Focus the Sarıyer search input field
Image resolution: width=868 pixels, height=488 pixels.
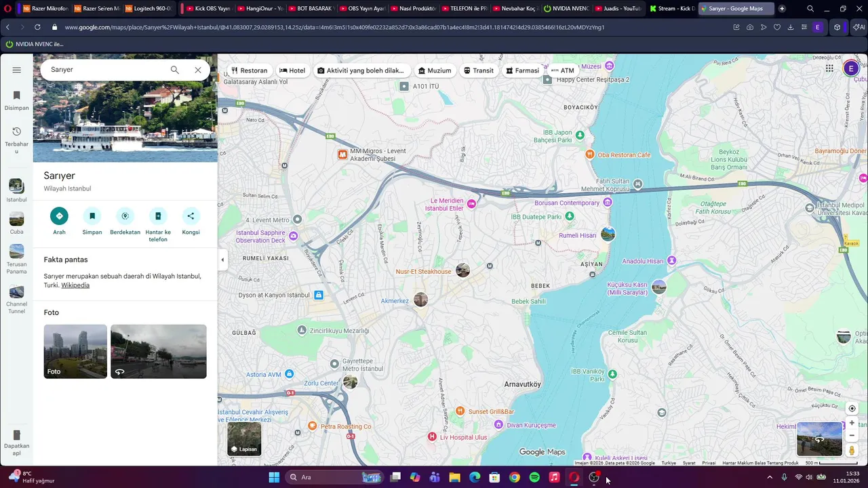[105, 70]
